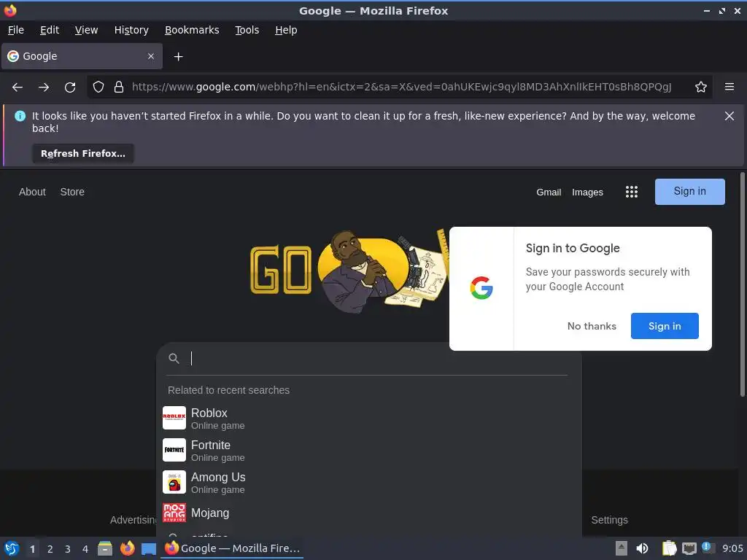Switch to workspace 3 in the taskbar
747x560 pixels.
[67, 549]
